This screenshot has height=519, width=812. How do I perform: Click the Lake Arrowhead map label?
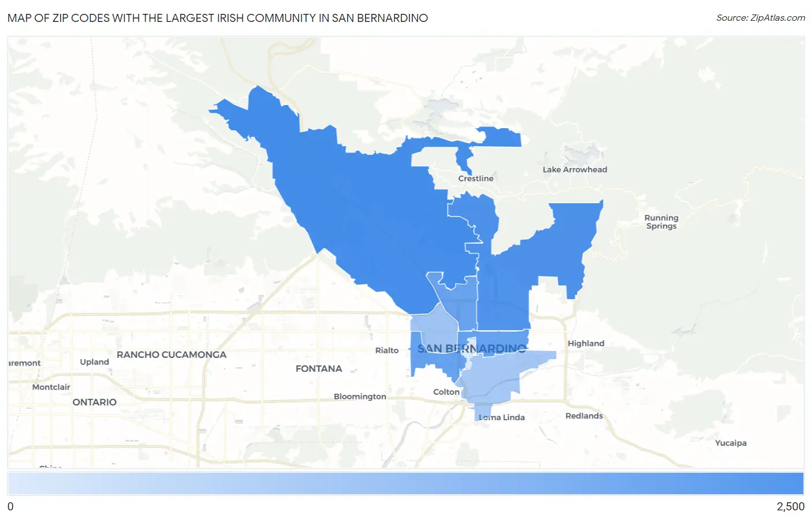(x=575, y=170)
